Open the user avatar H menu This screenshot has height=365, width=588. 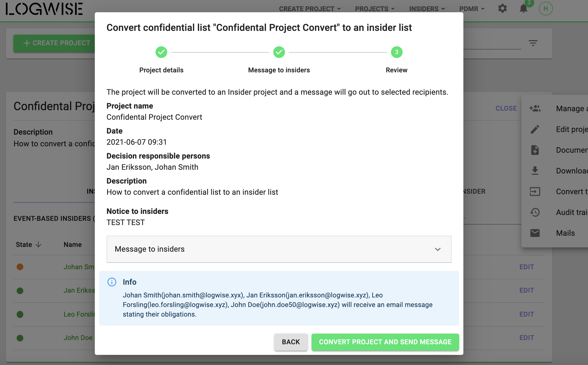pos(546,9)
